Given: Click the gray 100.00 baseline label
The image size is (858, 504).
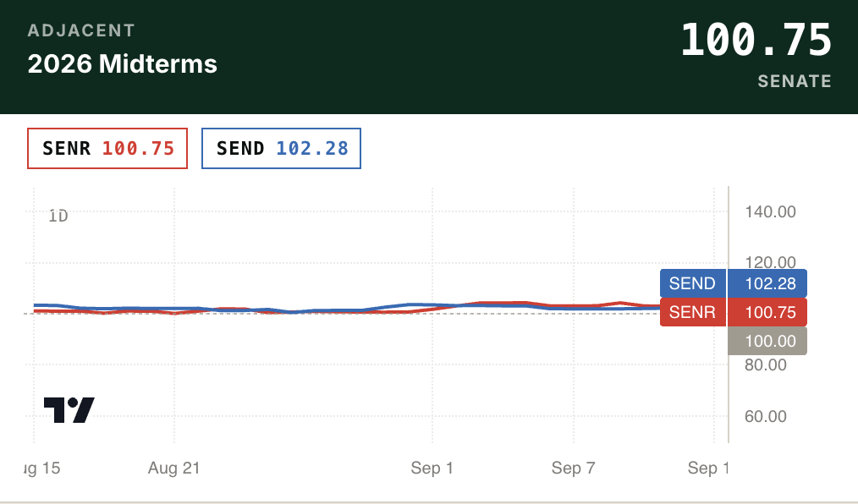Looking at the screenshot, I should point(767,341).
